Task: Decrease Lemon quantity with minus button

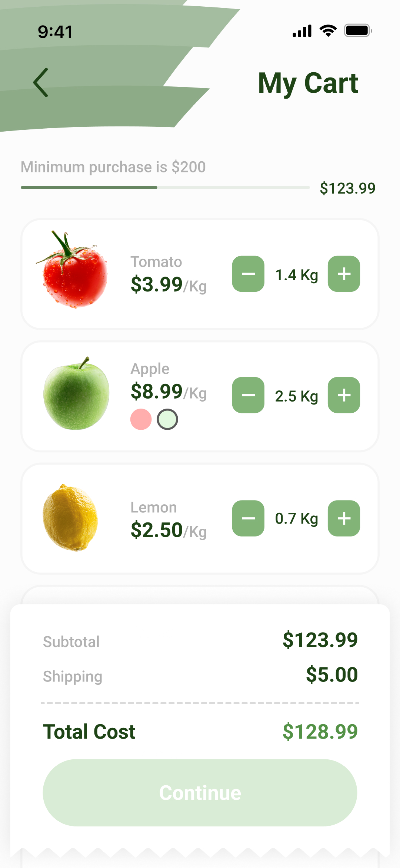Action: (x=248, y=518)
